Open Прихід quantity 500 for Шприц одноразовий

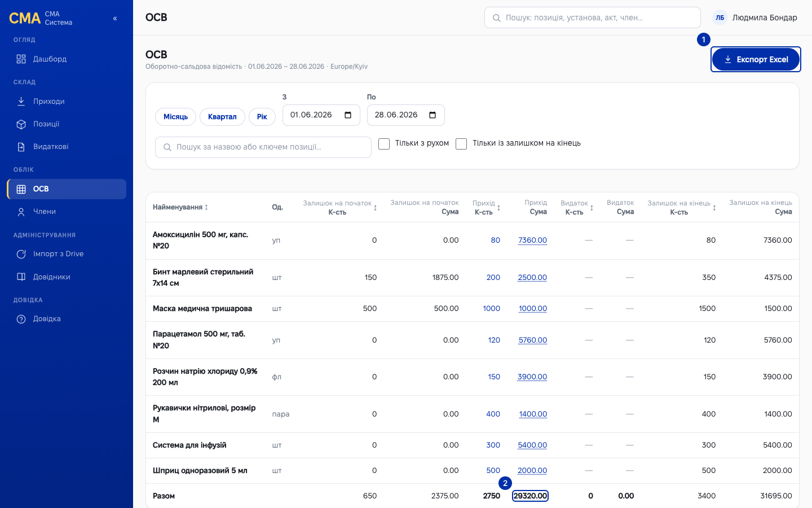493,471
